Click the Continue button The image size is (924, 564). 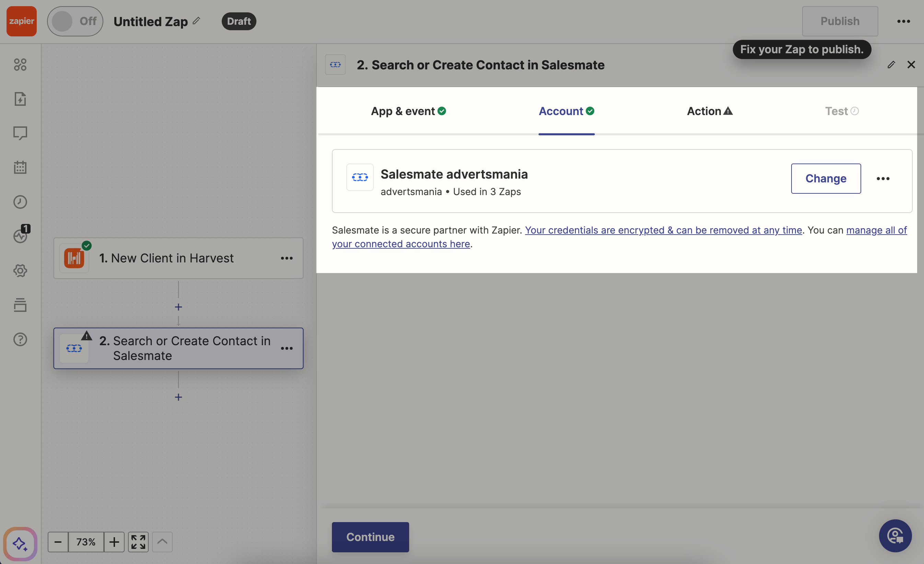[370, 537]
